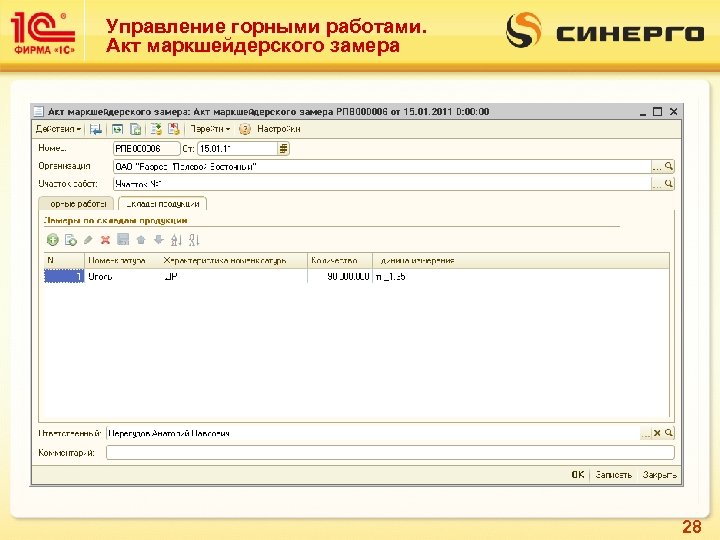Click the Ответственный input field
The height and width of the screenshot is (540, 720).
(373, 433)
